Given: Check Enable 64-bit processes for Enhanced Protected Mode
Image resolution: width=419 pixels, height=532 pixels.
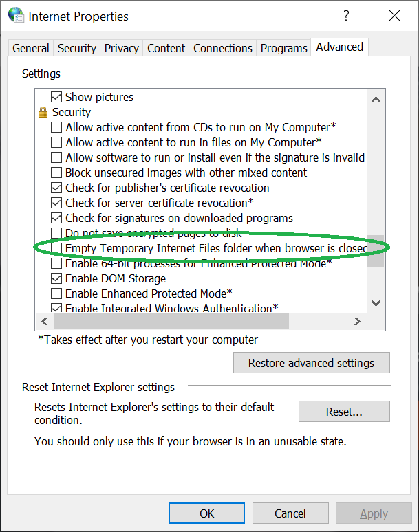Looking at the screenshot, I should (56, 263).
